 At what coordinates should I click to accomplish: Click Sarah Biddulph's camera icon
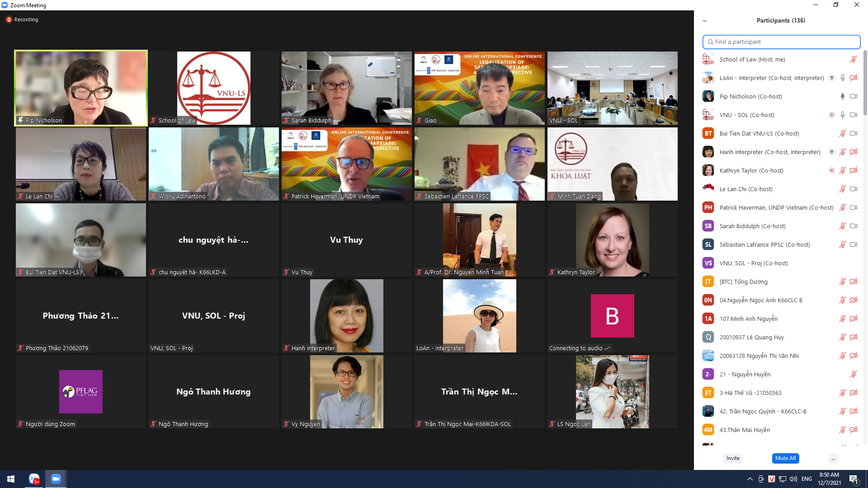pyautogui.click(x=854, y=226)
